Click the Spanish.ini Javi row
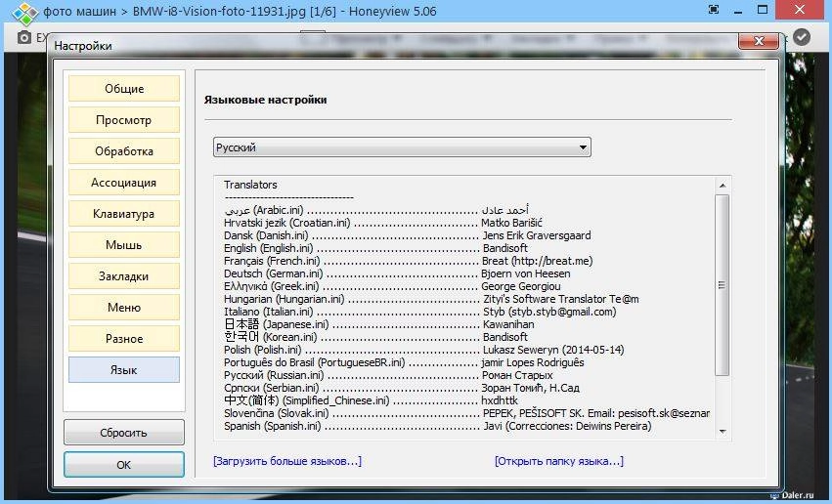The image size is (832, 504). 438,426
